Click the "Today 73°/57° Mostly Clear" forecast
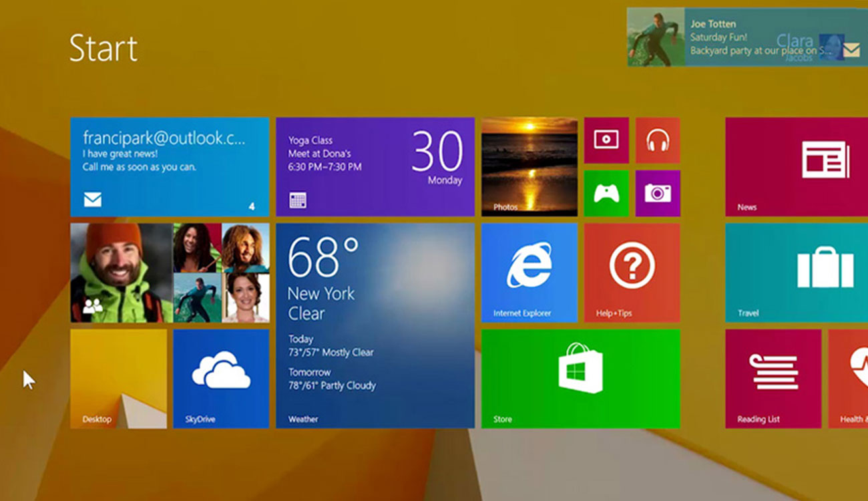This screenshot has height=501, width=868. tap(331, 345)
